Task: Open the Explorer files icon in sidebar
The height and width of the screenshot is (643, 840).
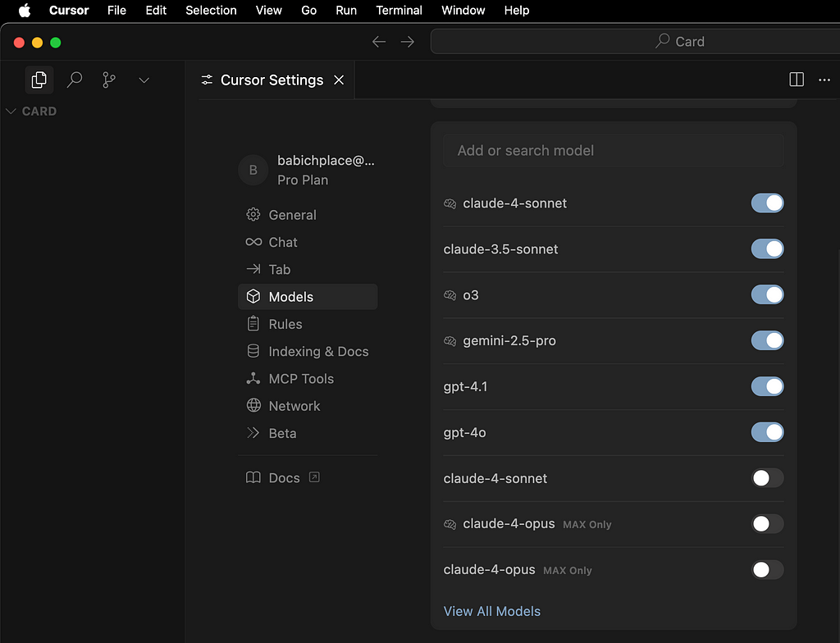Action: click(x=39, y=80)
